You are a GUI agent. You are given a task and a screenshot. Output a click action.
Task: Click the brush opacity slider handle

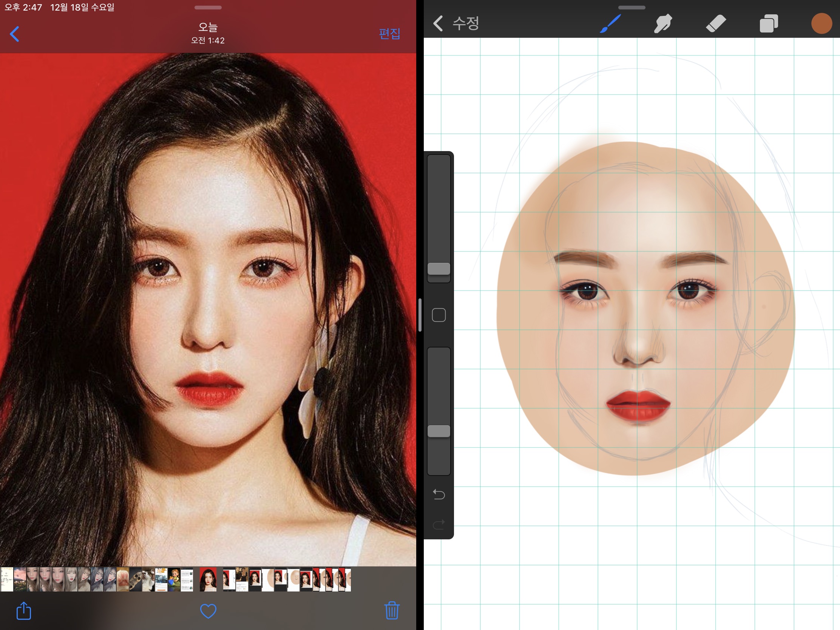point(439,431)
